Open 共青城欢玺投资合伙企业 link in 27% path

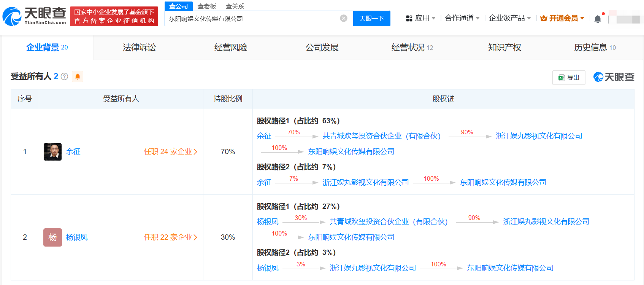tap(389, 221)
